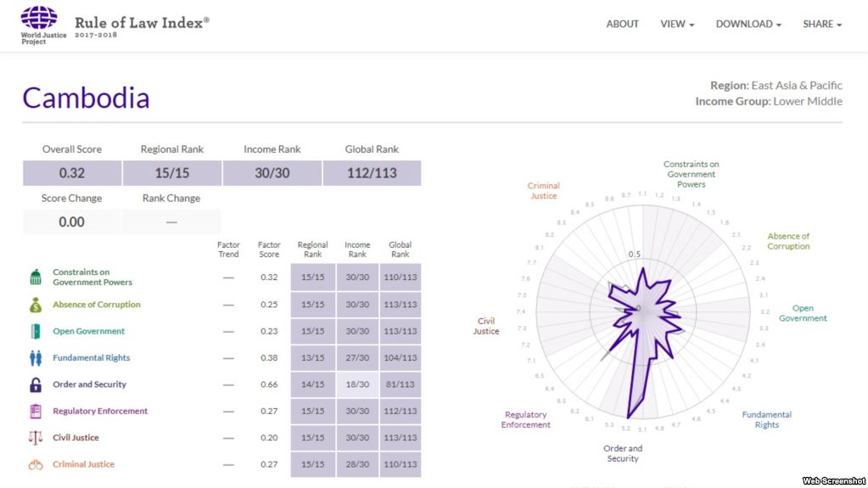Screen dimensions: 868x488
Task: Click Fundamental Rights regional rank 13/15
Action: (x=313, y=358)
